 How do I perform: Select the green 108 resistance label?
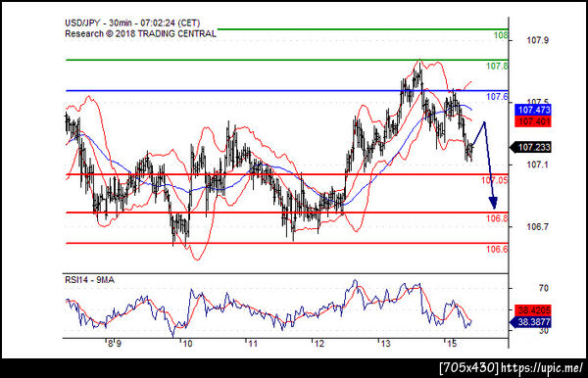[501, 35]
